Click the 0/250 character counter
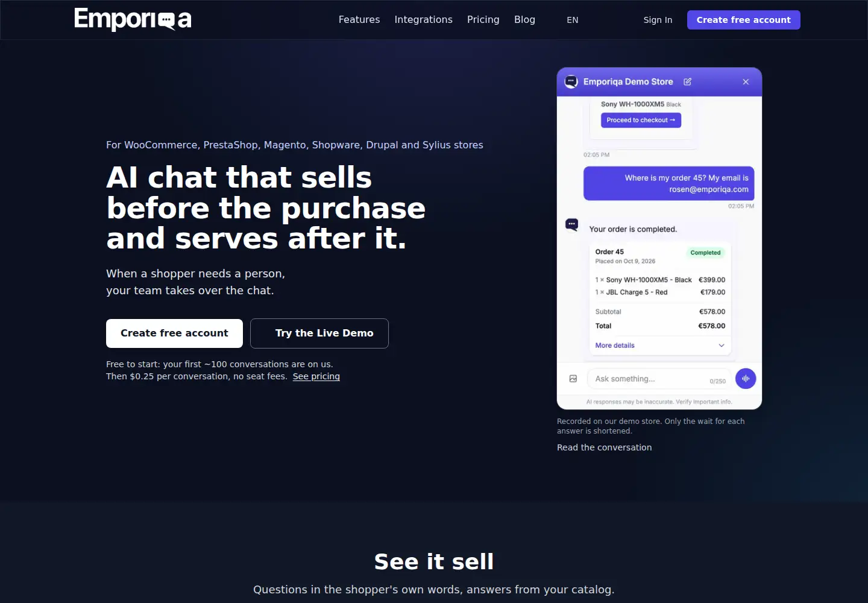The image size is (868, 603). coord(717,381)
